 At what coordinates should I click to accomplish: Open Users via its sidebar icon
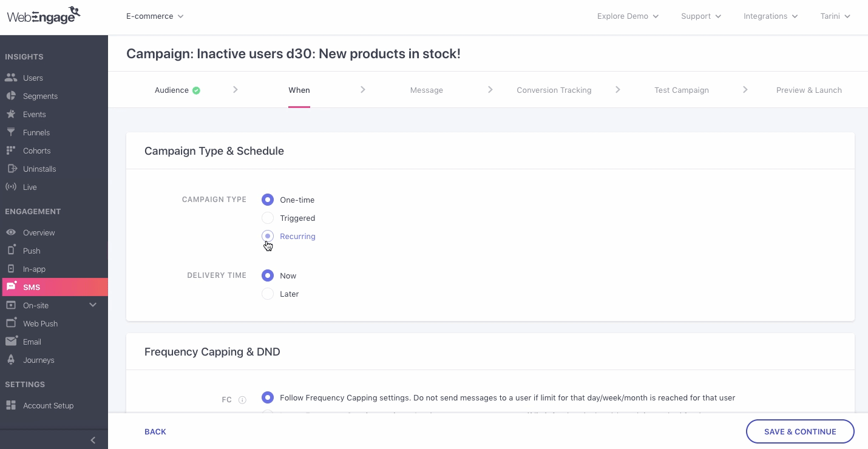click(x=11, y=78)
